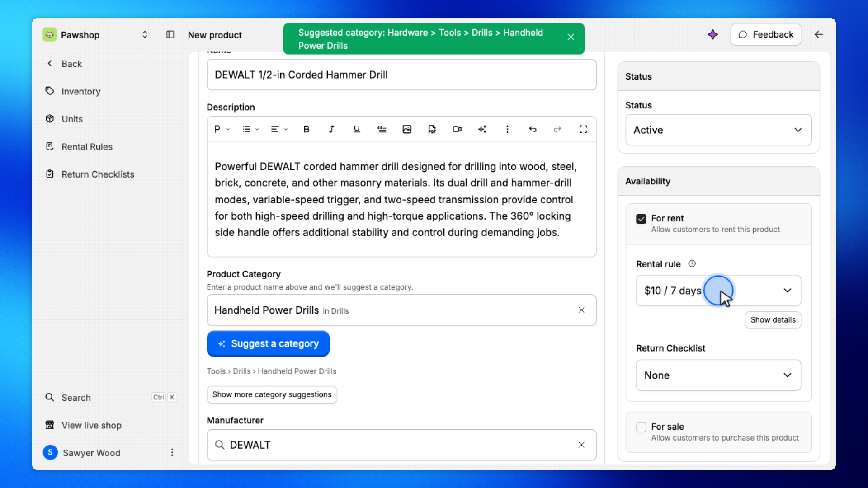Click the back arrow in top right

pos(819,35)
